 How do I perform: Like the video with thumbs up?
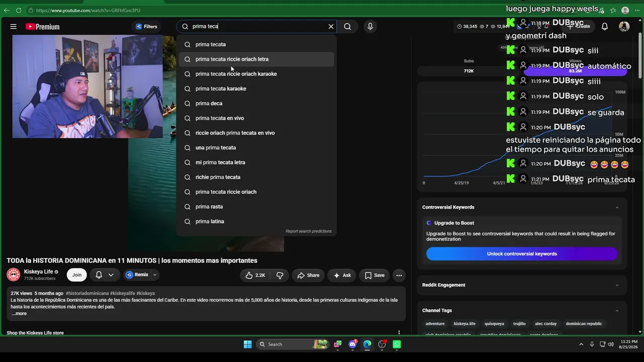coord(256,275)
